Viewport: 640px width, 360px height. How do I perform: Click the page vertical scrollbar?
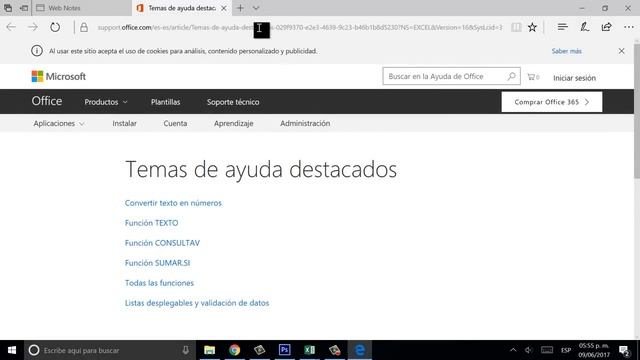637,111
